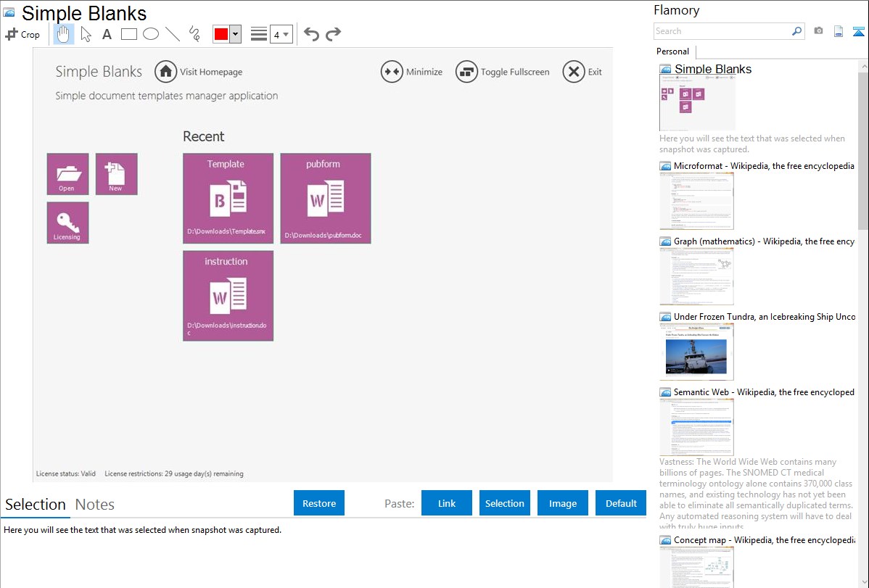Open the color picker dropdown arrow

pyautogui.click(x=235, y=34)
